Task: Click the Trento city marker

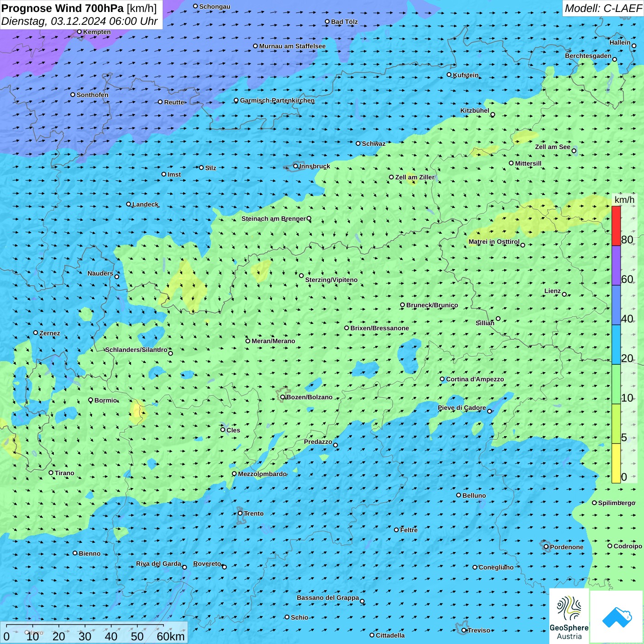Action: point(240,513)
